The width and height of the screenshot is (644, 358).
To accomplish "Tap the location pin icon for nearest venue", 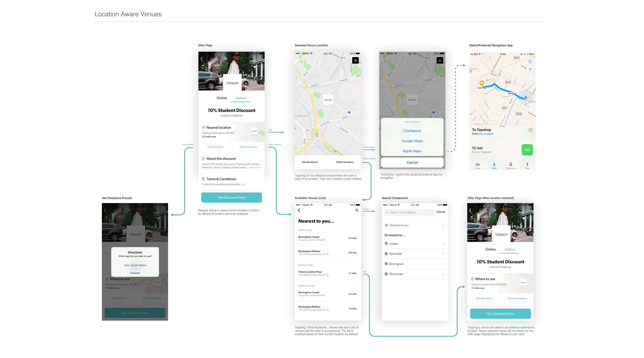I will 204,127.
